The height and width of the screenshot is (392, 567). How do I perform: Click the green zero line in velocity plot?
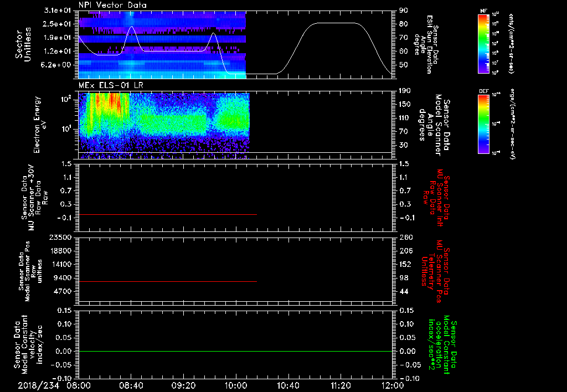(235, 351)
